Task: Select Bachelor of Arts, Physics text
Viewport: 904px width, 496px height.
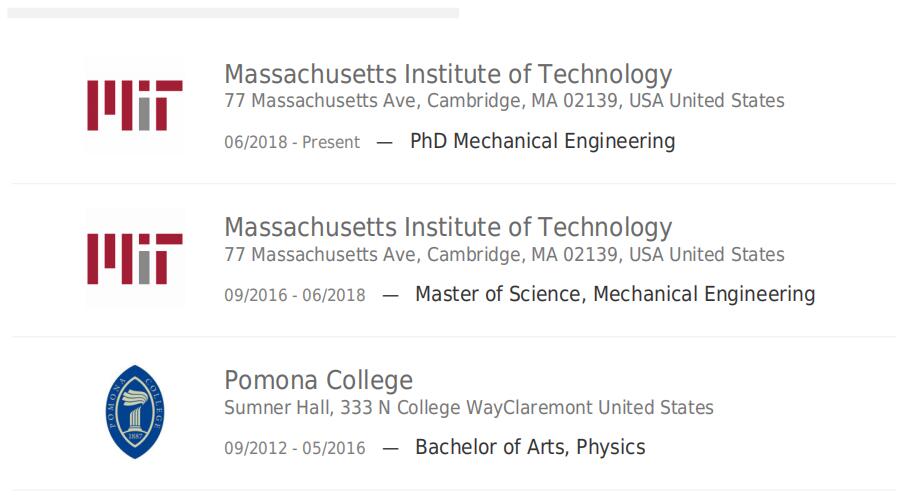Action: point(530,447)
